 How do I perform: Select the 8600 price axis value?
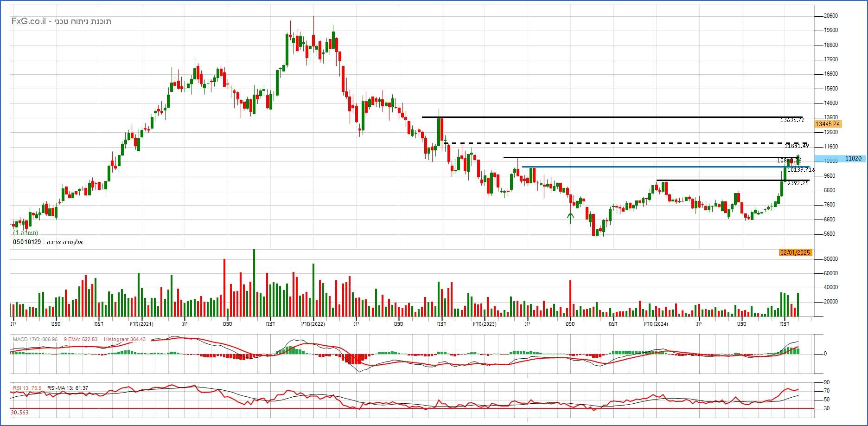point(829,190)
